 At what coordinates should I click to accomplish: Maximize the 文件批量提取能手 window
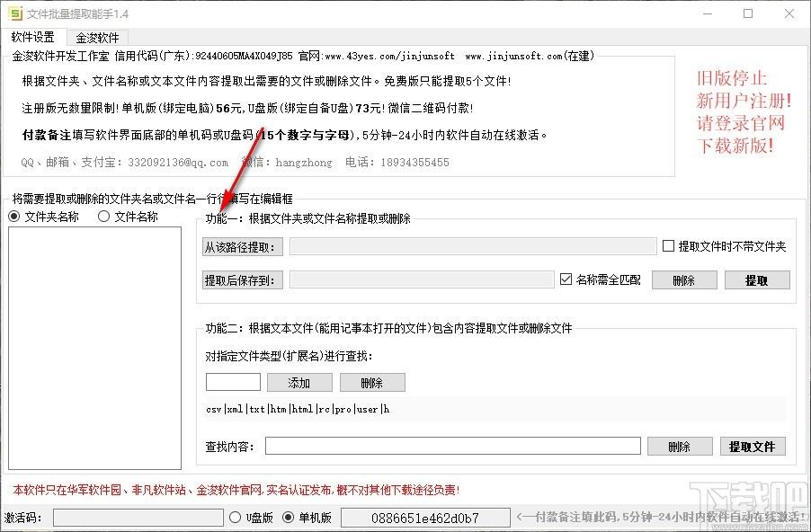748,13
